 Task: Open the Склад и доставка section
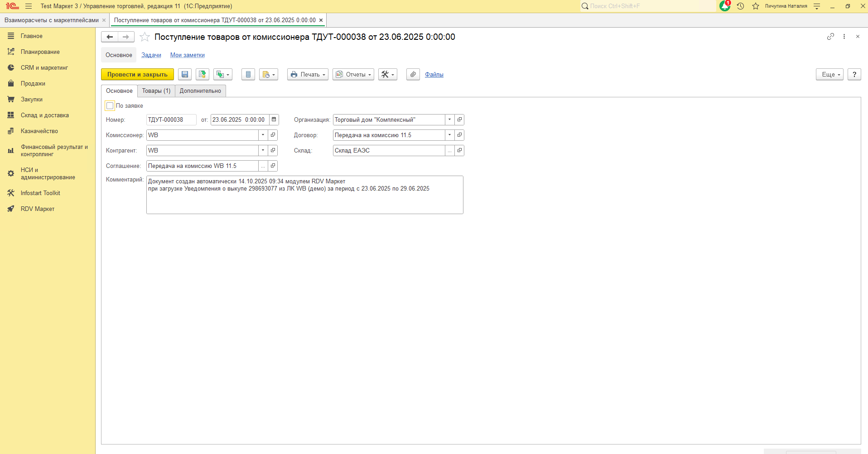45,115
